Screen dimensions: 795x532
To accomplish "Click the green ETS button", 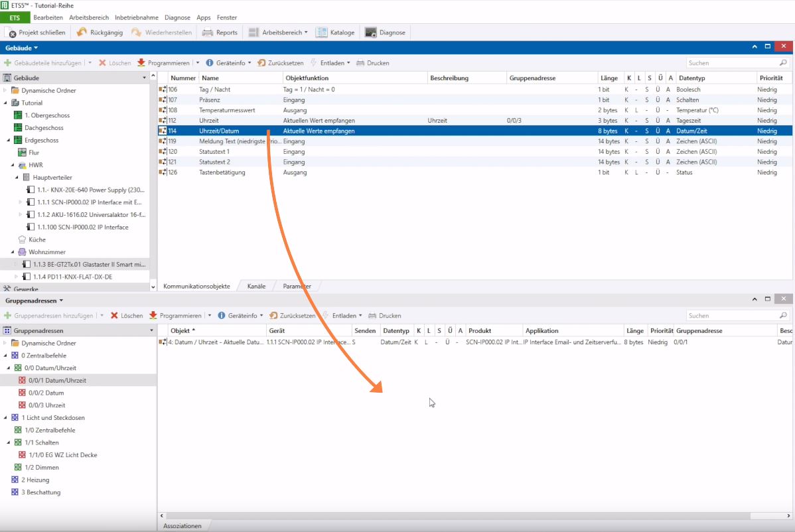I will 15,18.
